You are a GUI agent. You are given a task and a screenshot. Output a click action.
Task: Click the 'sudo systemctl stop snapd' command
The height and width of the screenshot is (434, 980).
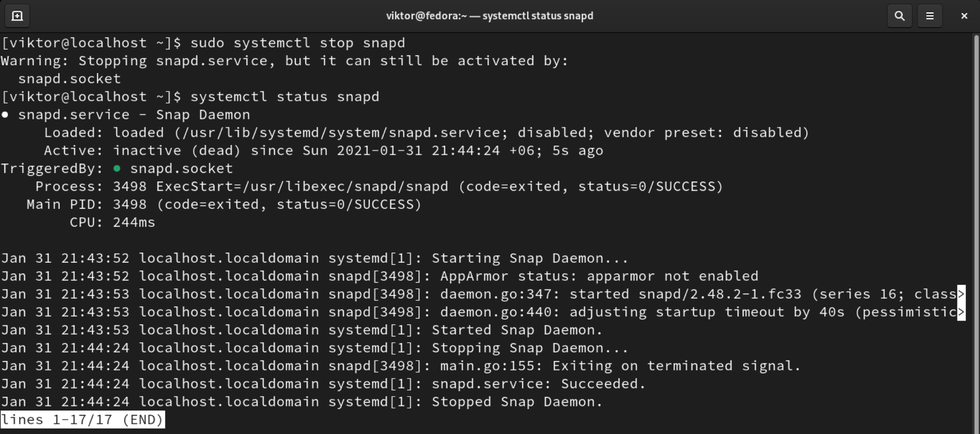tap(298, 43)
